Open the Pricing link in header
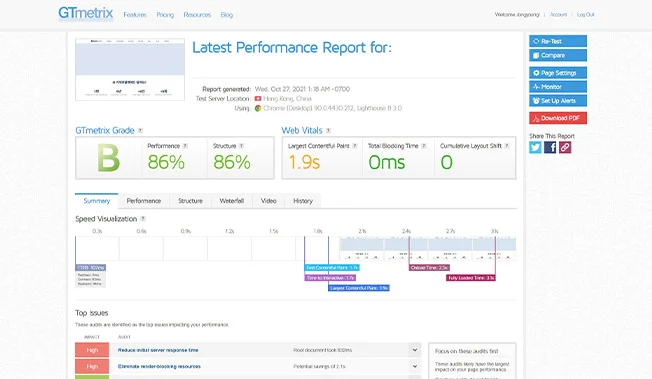The image size is (652, 379). pos(165,15)
